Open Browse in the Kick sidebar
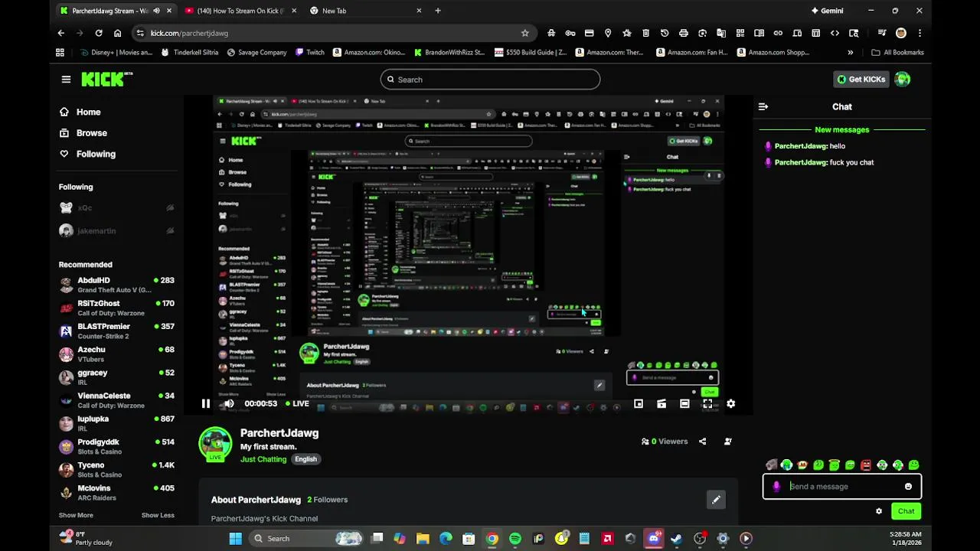Screen dimensions: 980x551 (x=83, y=133)
